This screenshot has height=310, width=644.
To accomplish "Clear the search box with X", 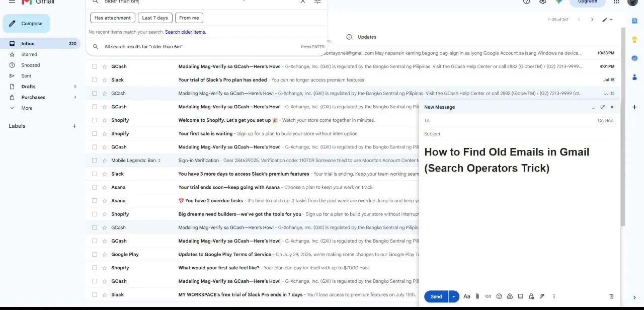I will 303,2.
